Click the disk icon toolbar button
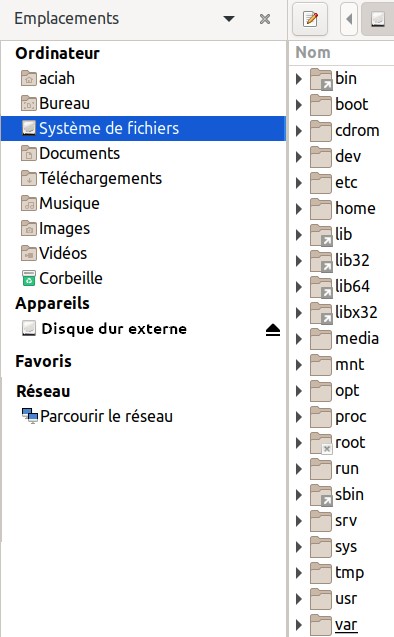The height and width of the screenshot is (637, 394). pyautogui.click(x=378, y=19)
